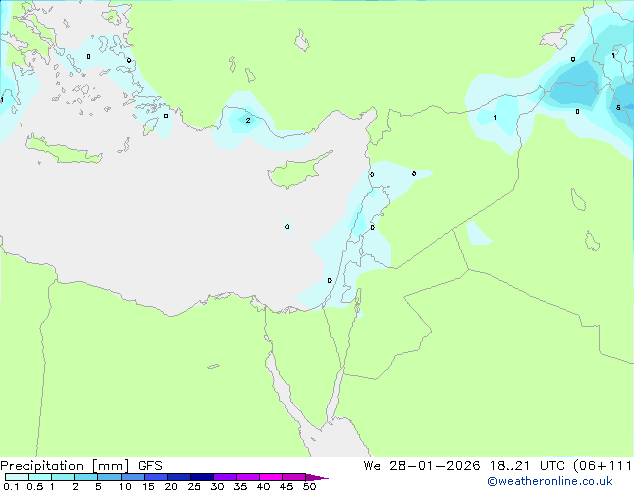Pick the 1–2 mm legend color box

(x=63, y=477)
